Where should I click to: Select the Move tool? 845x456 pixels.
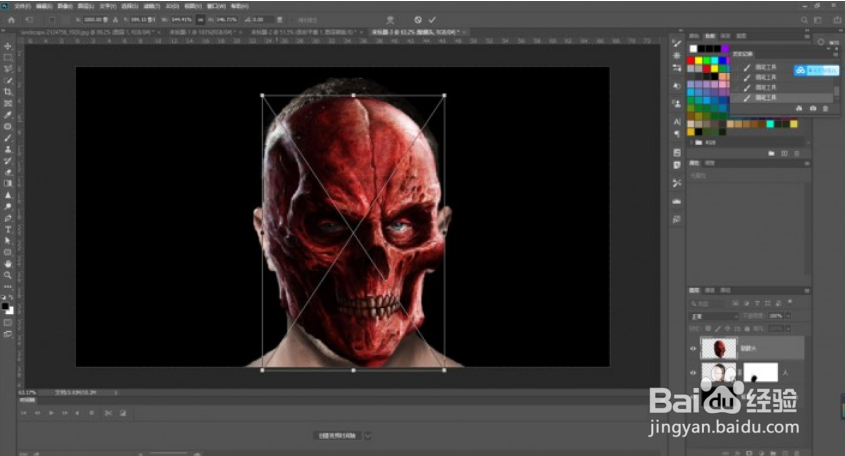pos(8,46)
